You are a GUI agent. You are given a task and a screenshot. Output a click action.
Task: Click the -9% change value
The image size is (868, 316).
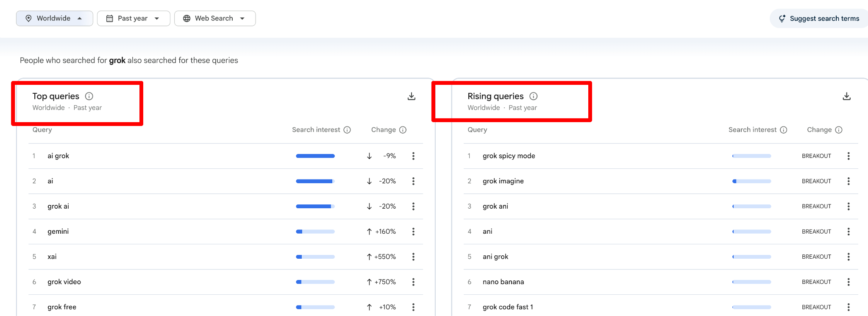tap(389, 156)
